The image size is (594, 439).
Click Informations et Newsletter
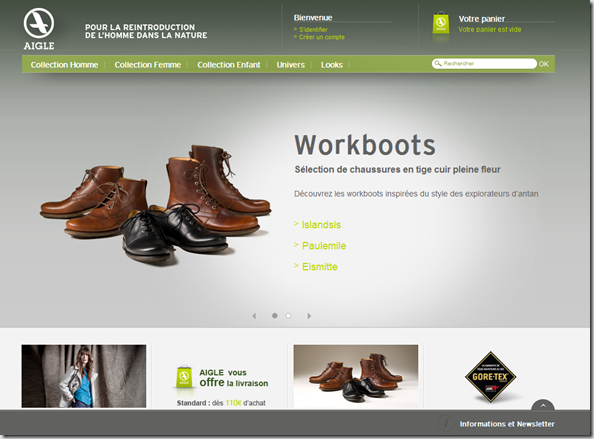pyautogui.click(x=507, y=424)
